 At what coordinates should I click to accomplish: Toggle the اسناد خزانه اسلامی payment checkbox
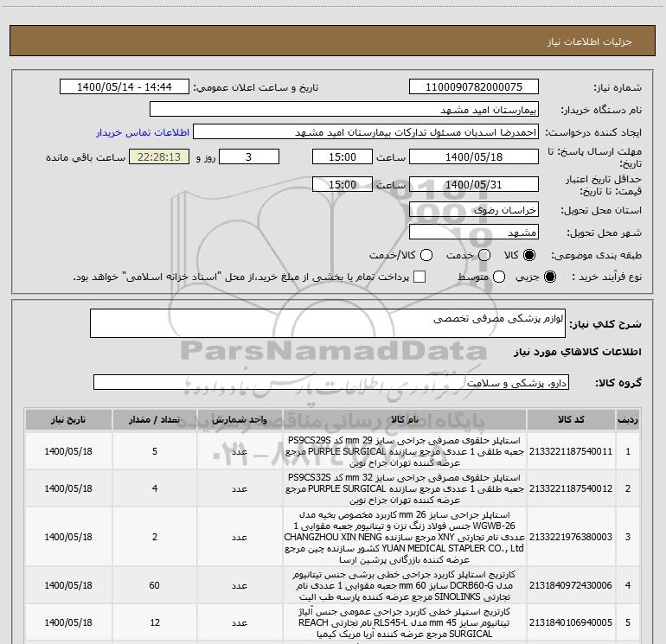click(419, 277)
